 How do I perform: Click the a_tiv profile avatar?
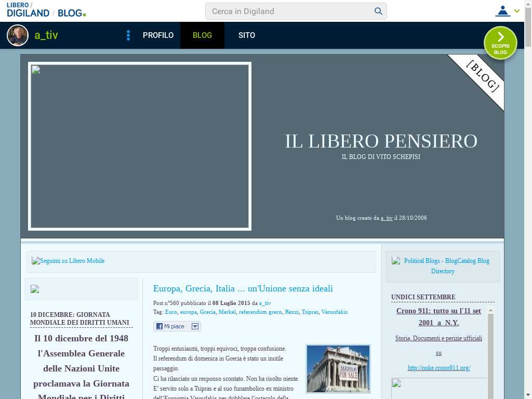click(18, 35)
